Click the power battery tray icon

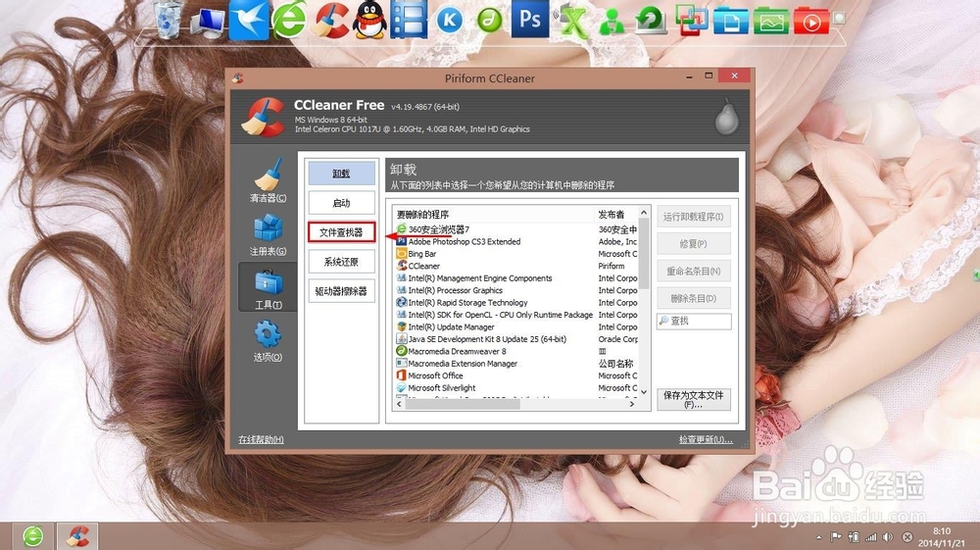854,536
